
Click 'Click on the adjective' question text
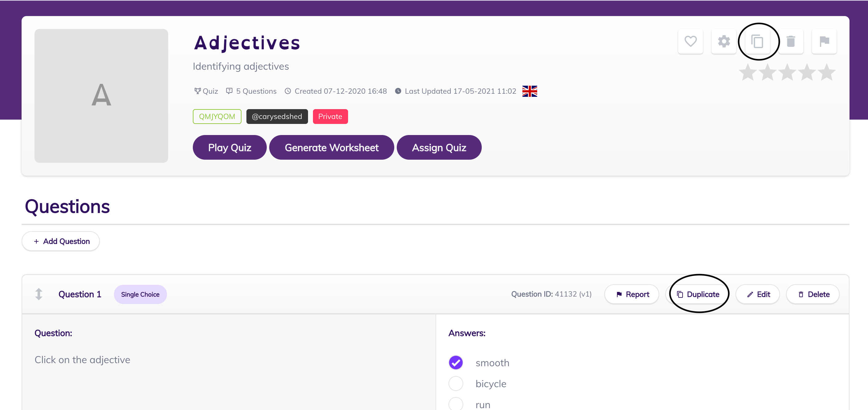pyautogui.click(x=82, y=360)
